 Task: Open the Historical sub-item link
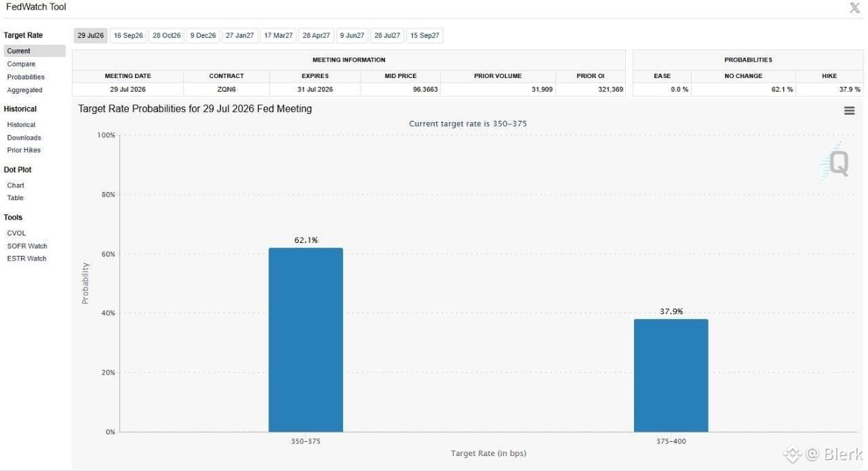click(x=21, y=125)
